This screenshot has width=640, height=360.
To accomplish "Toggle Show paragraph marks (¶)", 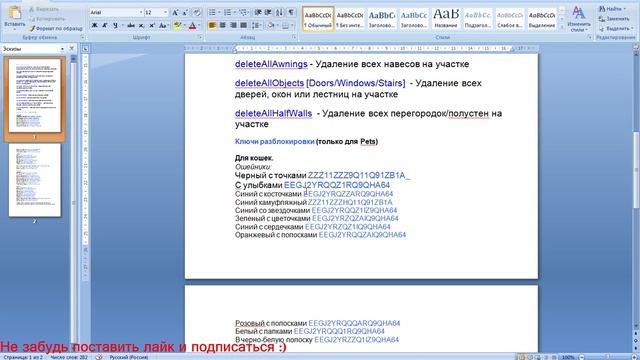I will point(291,13).
